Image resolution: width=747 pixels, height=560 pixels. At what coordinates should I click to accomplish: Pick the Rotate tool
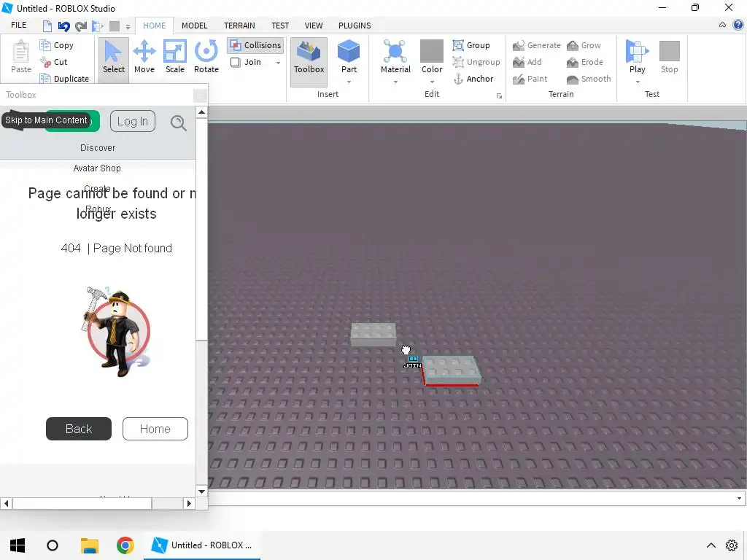[206, 57]
